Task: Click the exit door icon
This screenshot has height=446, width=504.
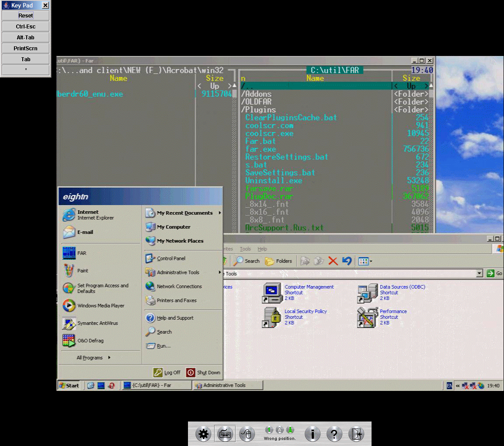Action: [x=356, y=434]
